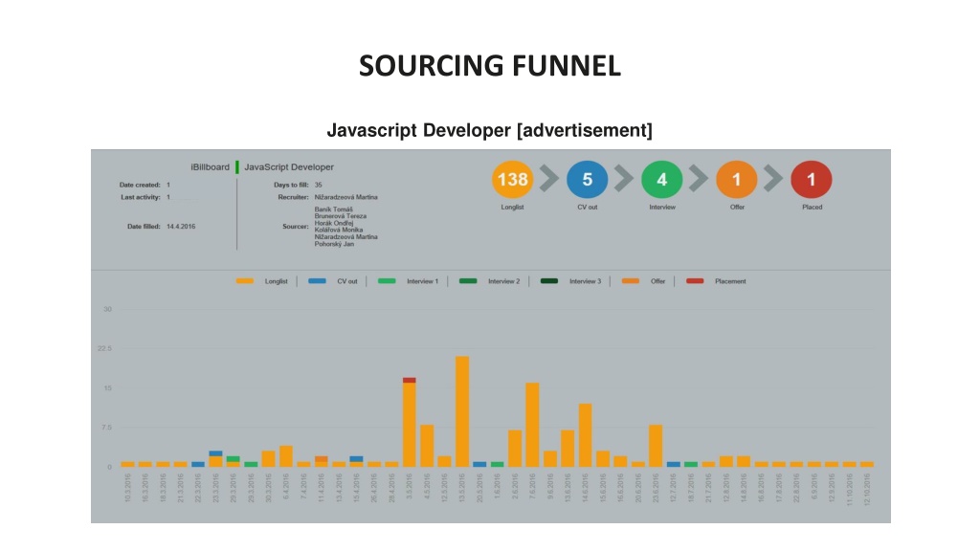Click the iBillboard company name
980x551 pixels.
pos(210,166)
